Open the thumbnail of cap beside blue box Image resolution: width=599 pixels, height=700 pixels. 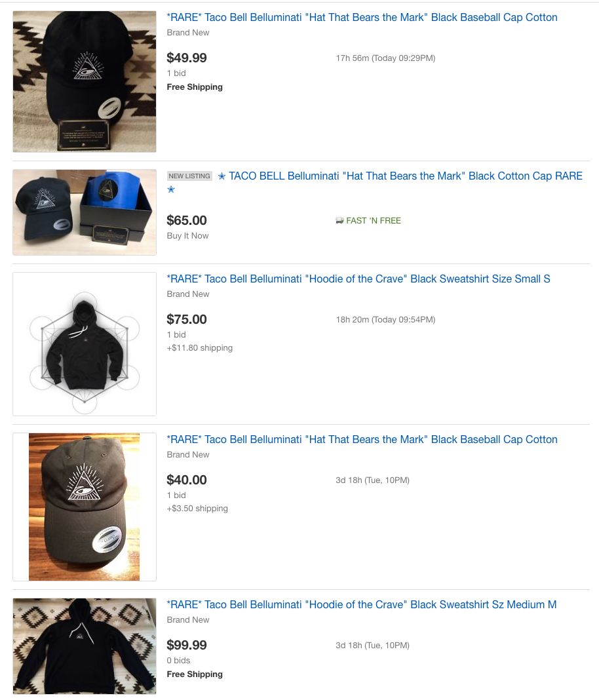tap(85, 212)
